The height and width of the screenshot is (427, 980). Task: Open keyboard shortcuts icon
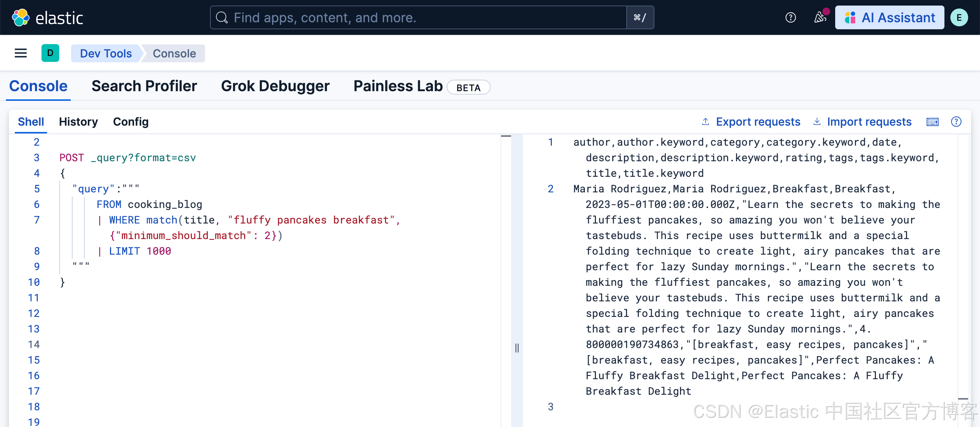coord(932,122)
